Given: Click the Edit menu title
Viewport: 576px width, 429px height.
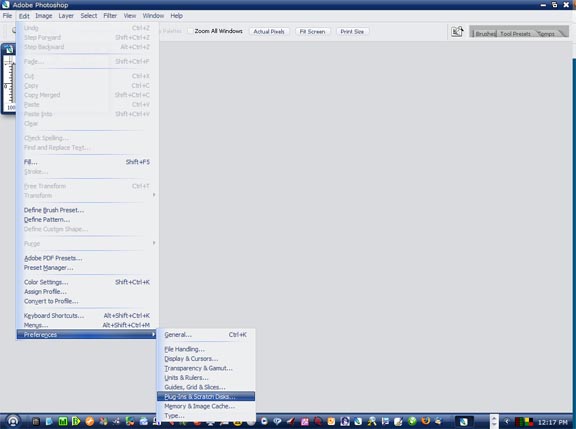Looking at the screenshot, I should coord(24,16).
